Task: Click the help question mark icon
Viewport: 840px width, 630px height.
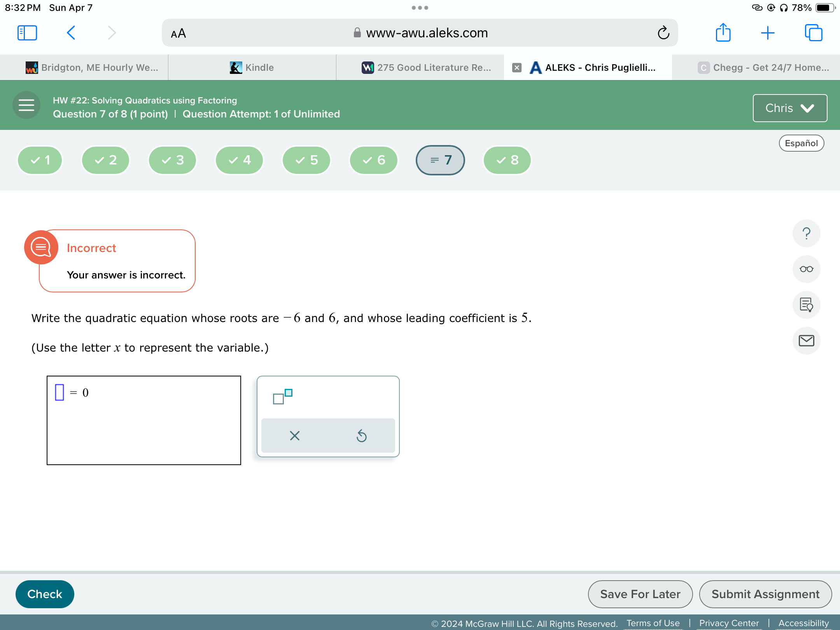Action: click(806, 233)
